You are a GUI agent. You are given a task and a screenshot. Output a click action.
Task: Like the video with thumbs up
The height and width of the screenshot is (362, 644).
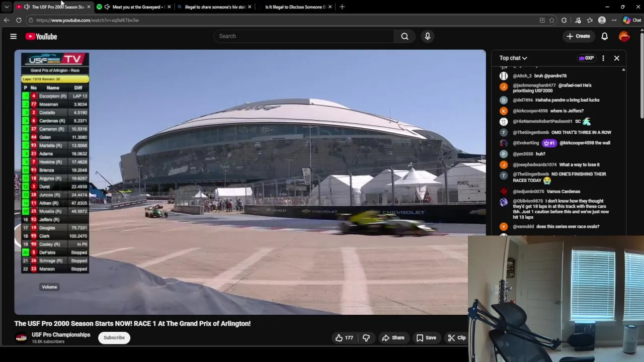[344, 338]
